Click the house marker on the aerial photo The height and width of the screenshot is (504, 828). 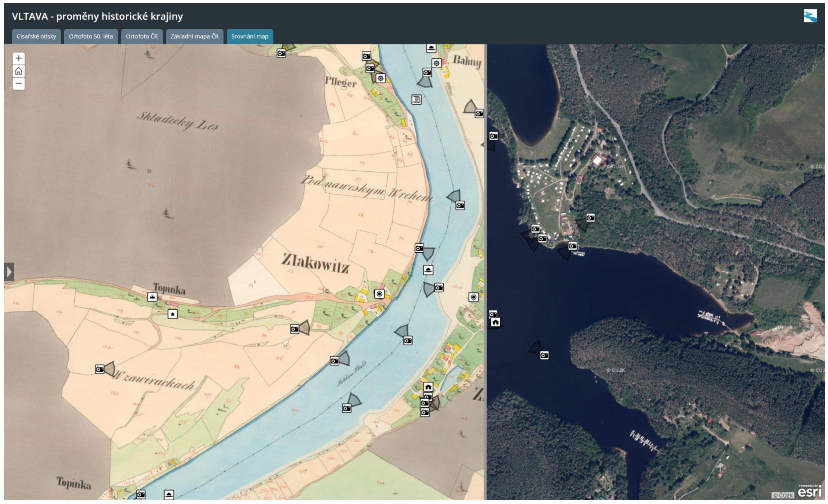pos(495,322)
